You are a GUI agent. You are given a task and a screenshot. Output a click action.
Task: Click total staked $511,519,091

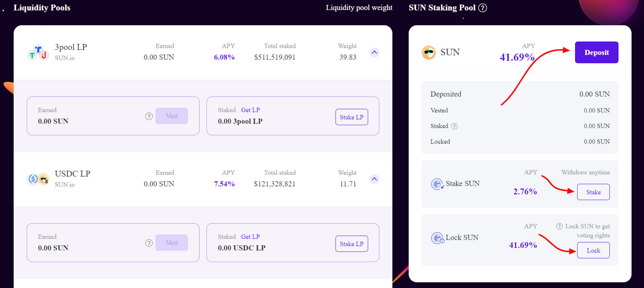[x=275, y=57]
